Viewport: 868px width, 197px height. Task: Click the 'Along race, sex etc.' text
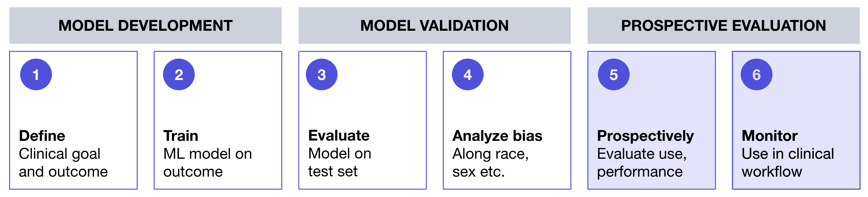pos(490,163)
